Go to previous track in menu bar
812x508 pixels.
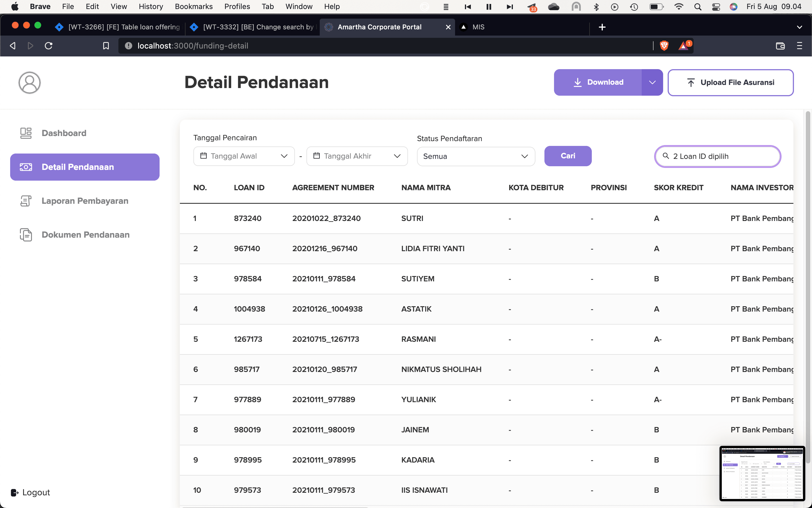[x=468, y=7]
